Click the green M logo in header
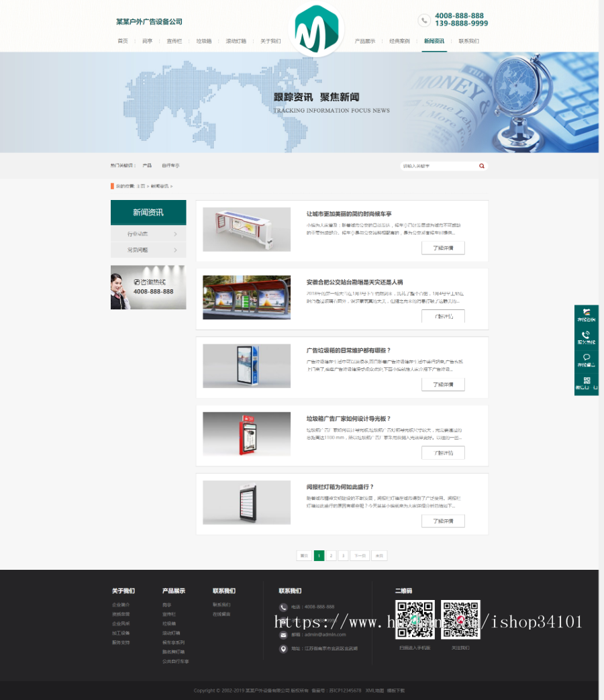Image resolution: width=604 pixels, height=700 pixels. pyautogui.click(x=317, y=29)
